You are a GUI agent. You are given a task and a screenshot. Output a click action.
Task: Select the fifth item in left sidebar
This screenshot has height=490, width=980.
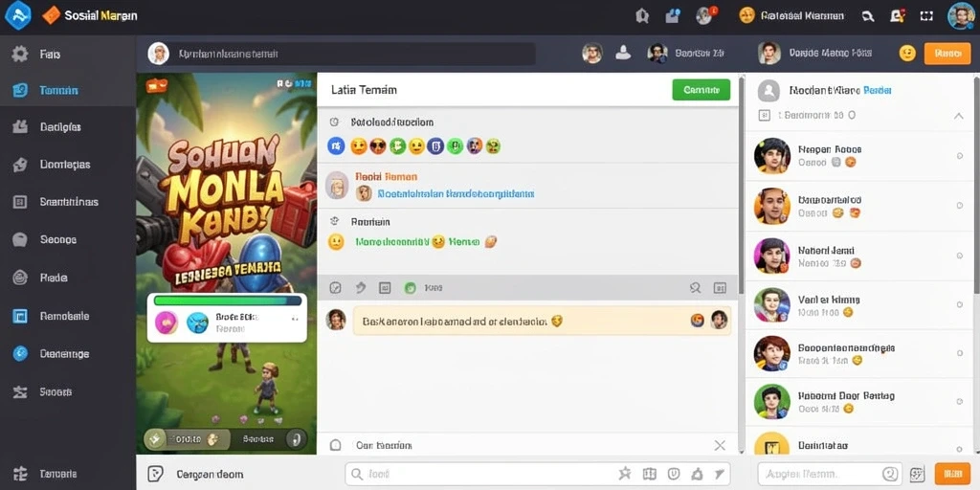[x=68, y=203]
